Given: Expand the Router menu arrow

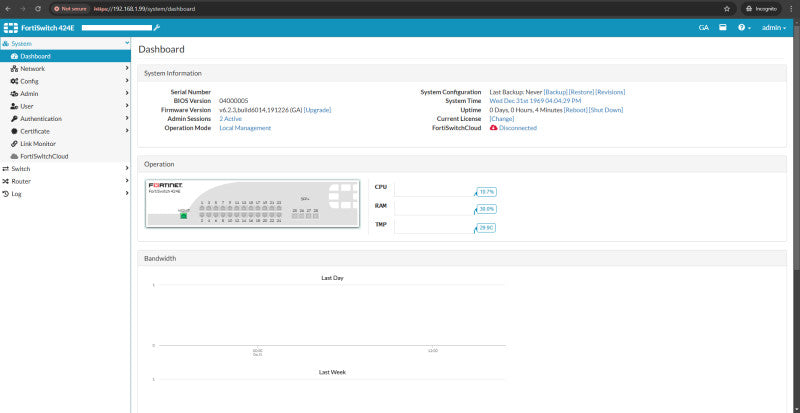Looking at the screenshot, I should 127,181.
